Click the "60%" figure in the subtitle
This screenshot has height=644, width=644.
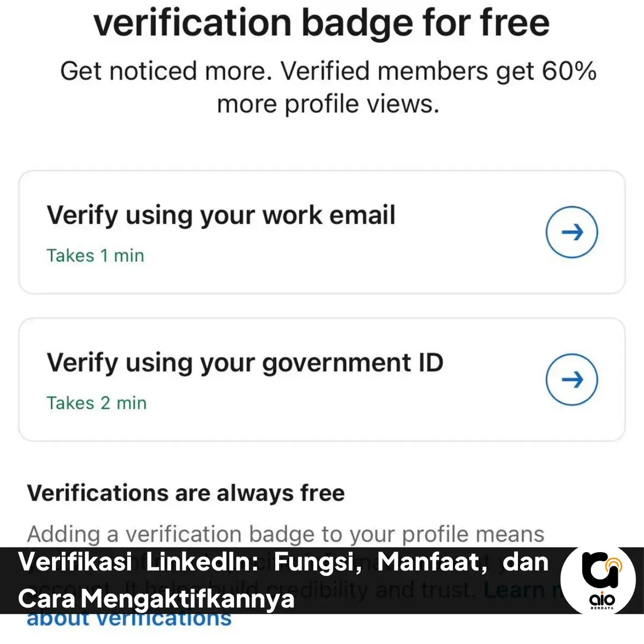coord(569,71)
